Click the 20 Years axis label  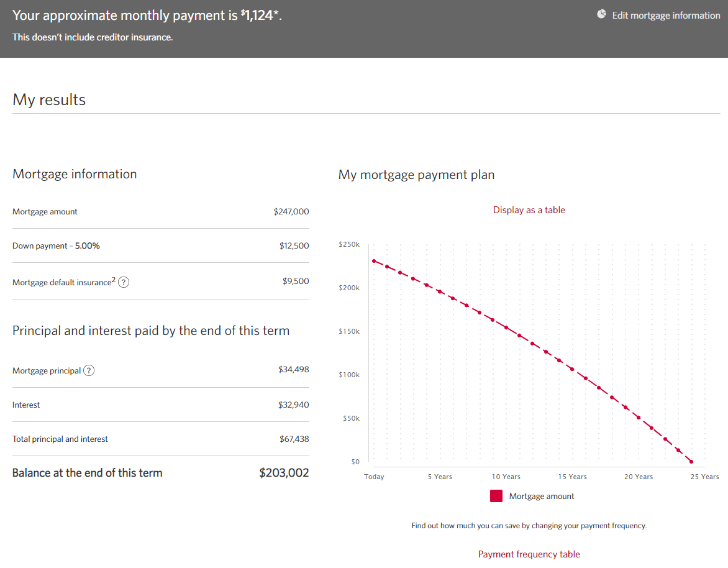click(639, 477)
